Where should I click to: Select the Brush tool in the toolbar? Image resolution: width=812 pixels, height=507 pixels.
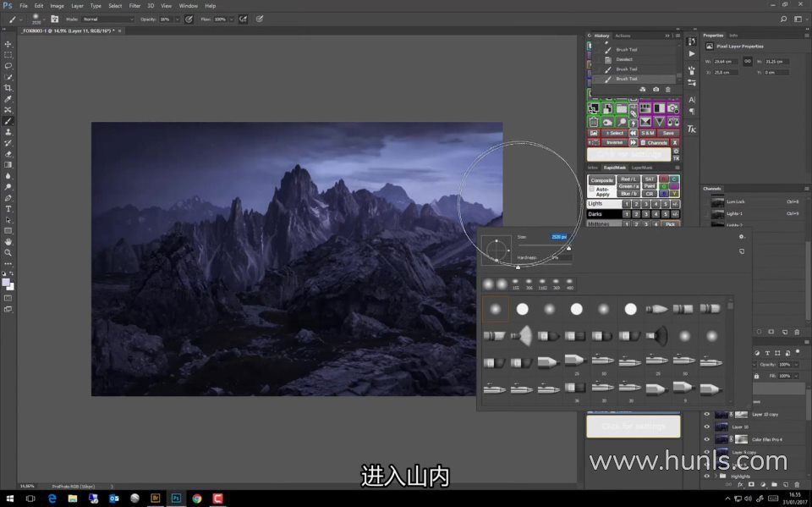(8, 121)
